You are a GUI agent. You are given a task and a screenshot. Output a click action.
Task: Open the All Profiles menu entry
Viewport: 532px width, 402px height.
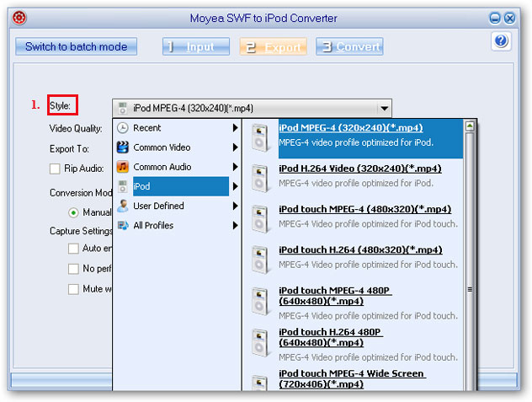[177, 225]
